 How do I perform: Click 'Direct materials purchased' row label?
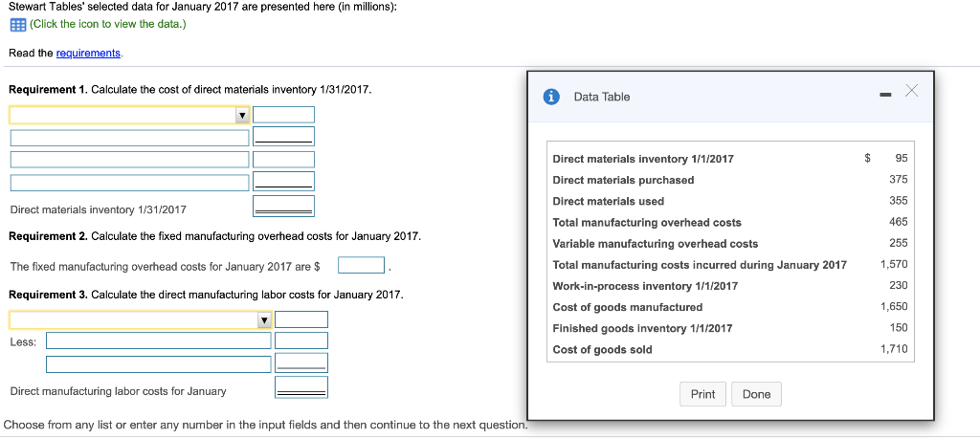[x=623, y=180]
